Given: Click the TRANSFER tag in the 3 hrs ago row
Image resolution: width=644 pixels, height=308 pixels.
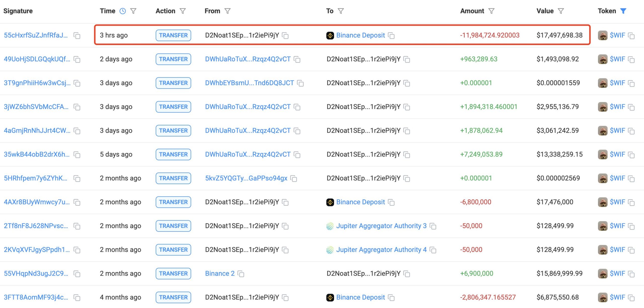Looking at the screenshot, I should (173, 35).
